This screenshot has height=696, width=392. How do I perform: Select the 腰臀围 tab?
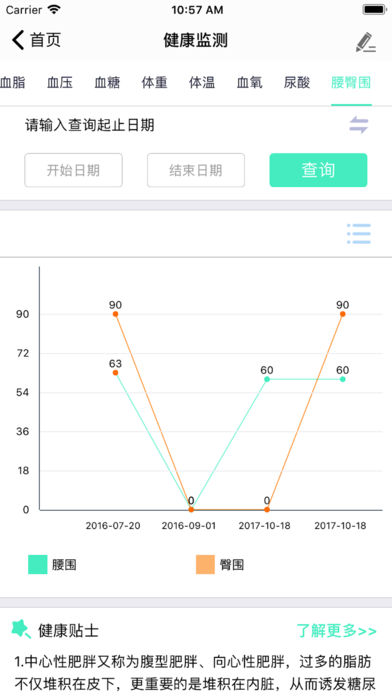351,83
